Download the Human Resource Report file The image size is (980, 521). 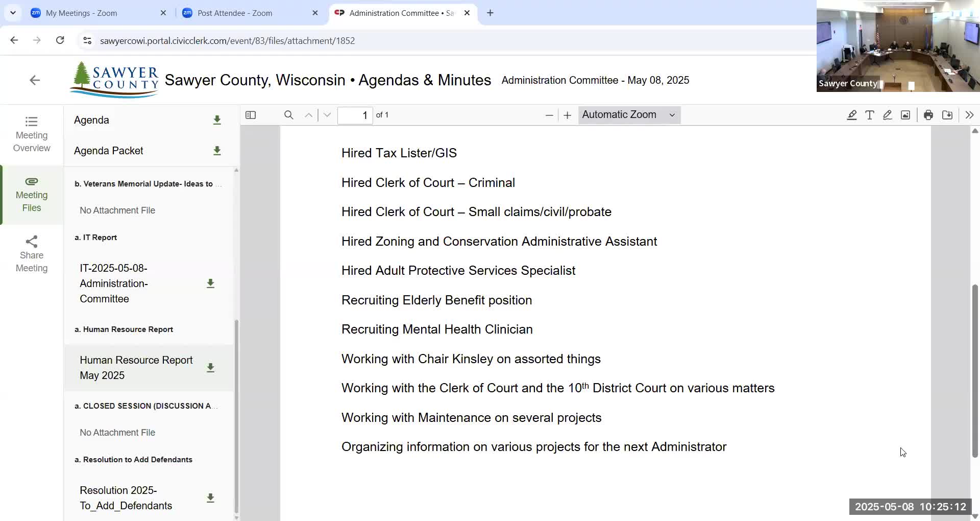(210, 368)
